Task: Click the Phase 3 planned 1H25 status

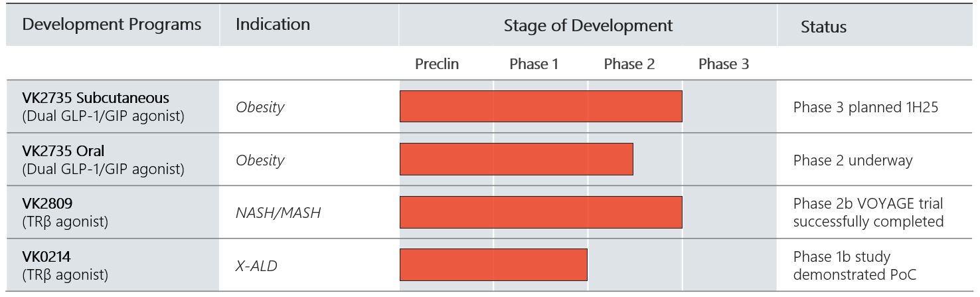Action: coord(865,107)
